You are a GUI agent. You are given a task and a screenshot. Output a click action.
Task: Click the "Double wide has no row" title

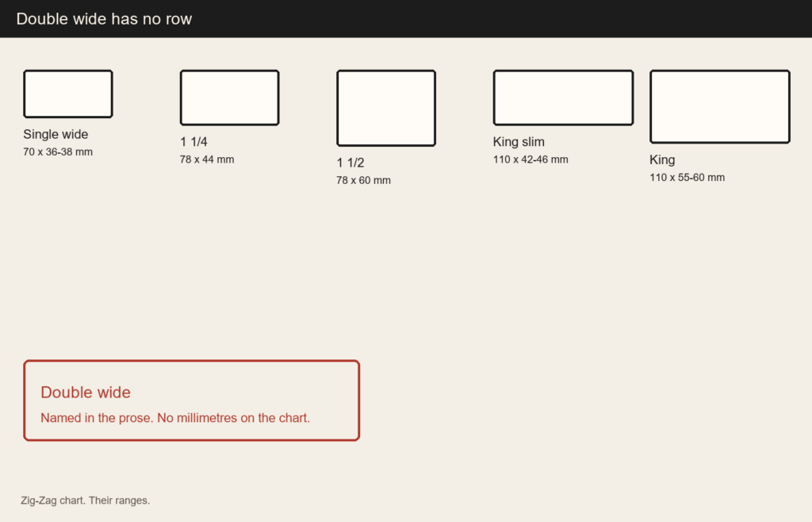pos(104,19)
